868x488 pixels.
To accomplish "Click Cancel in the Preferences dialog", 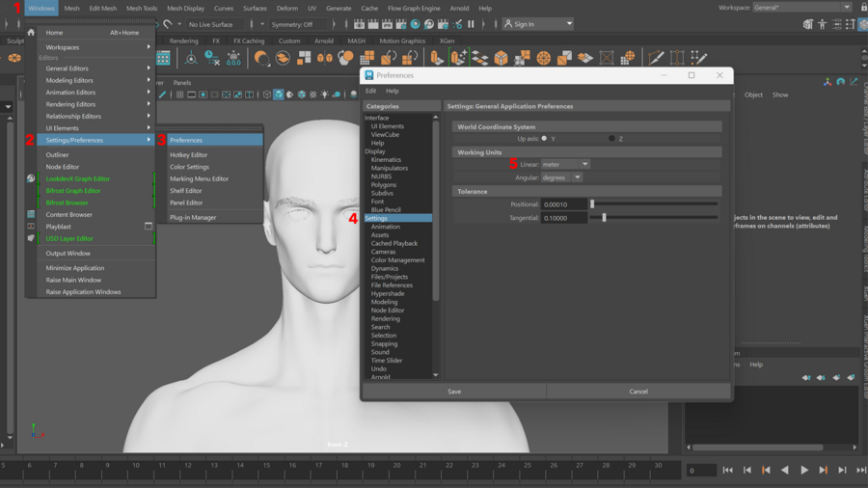I will (638, 392).
